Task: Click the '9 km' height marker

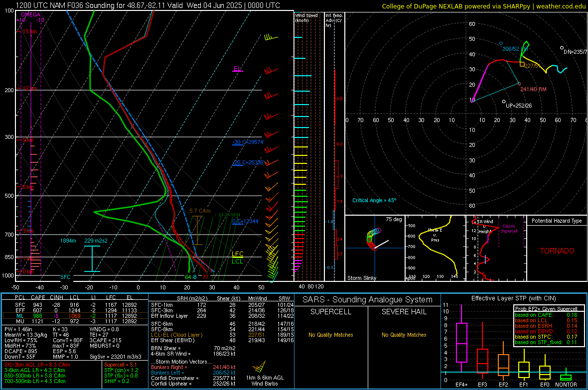Action: tap(28, 140)
